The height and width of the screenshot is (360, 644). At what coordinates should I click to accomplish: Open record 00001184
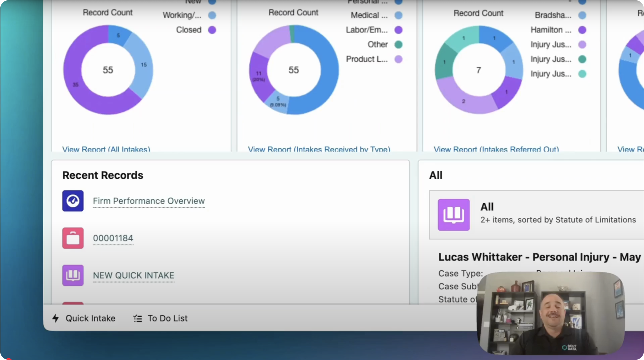(113, 238)
